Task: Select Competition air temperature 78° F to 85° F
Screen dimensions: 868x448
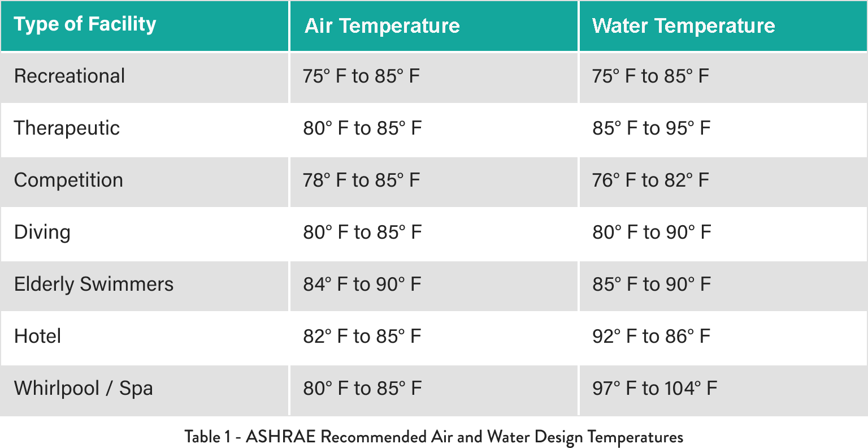Action: pyautogui.click(x=361, y=180)
